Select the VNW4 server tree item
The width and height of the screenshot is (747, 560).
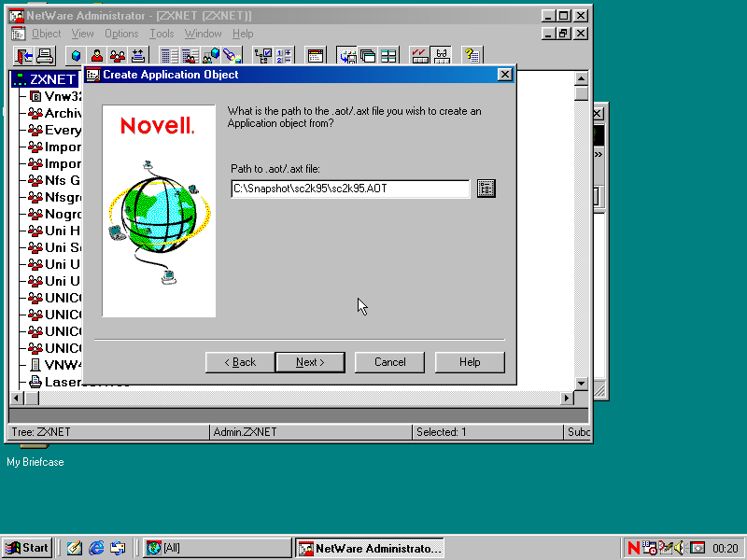click(56, 365)
